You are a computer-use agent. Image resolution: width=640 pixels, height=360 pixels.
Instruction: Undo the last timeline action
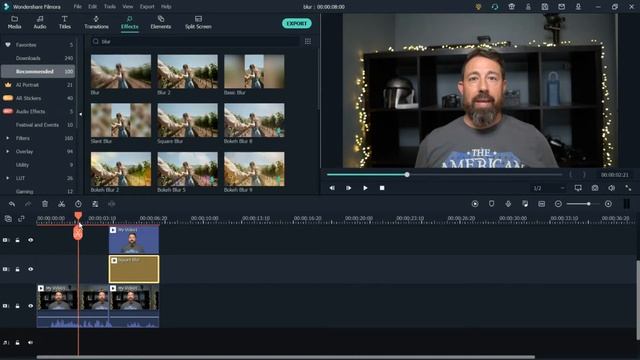[12, 204]
